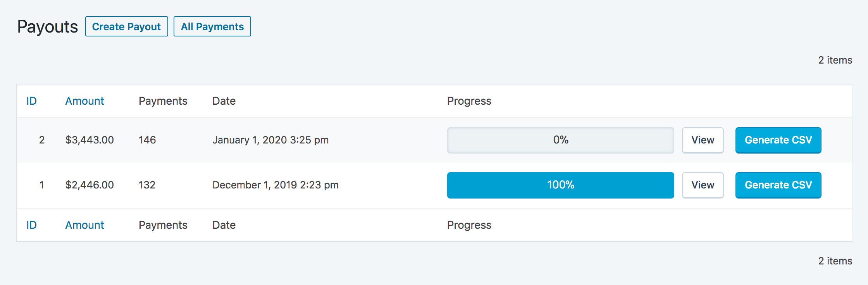Click the 146 payments count
Screen dimensions: 868x285
[147, 140]
